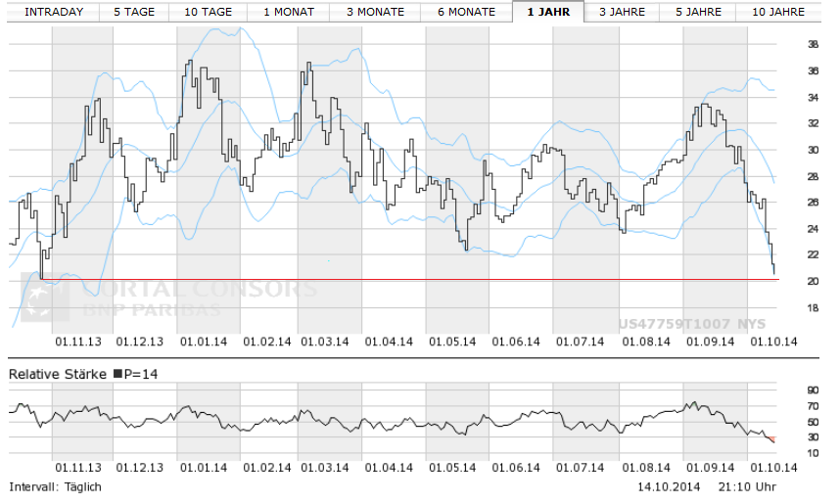840x504 pixels.
Task: Click the Relative Stärke indicator label
Action: pyautogui.click(x=58, y=375)
